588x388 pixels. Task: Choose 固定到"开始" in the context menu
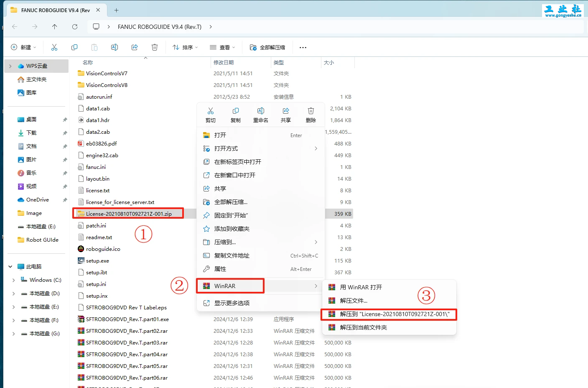pos(260,215)
